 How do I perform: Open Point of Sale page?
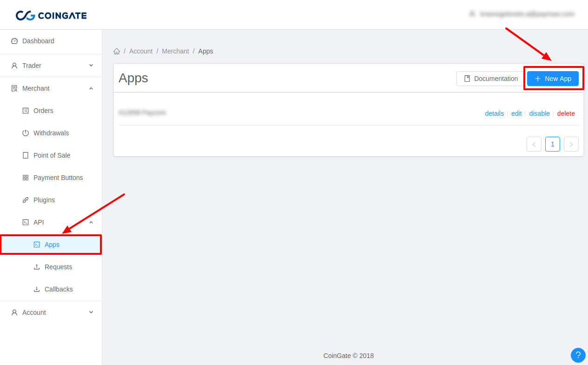[x=51, y=155]
